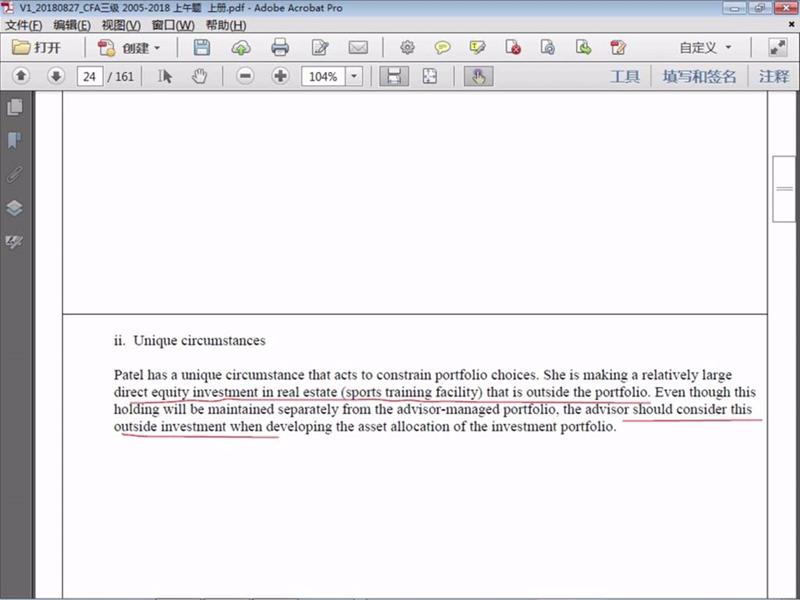Expand the 104% zoom level dropdown
Screen dimensions: 800x600
click(357, 76)
